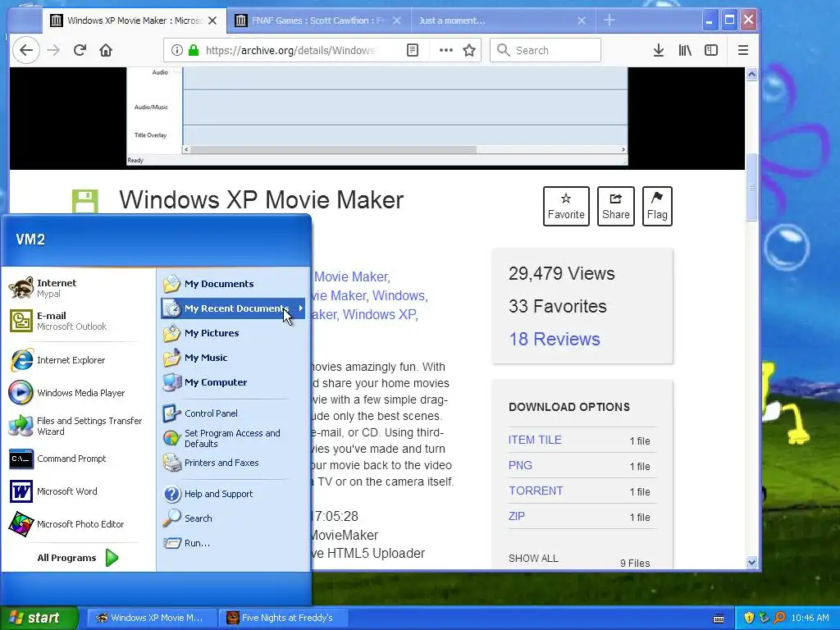
Task: Launch Windows Media Player from Start menu
Action: point(78,393)
